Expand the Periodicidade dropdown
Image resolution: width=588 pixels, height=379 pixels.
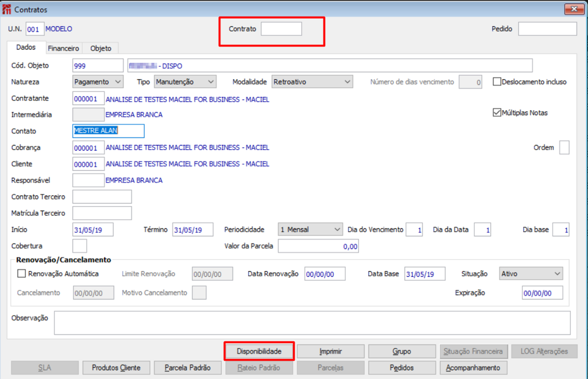click(310, 229)
